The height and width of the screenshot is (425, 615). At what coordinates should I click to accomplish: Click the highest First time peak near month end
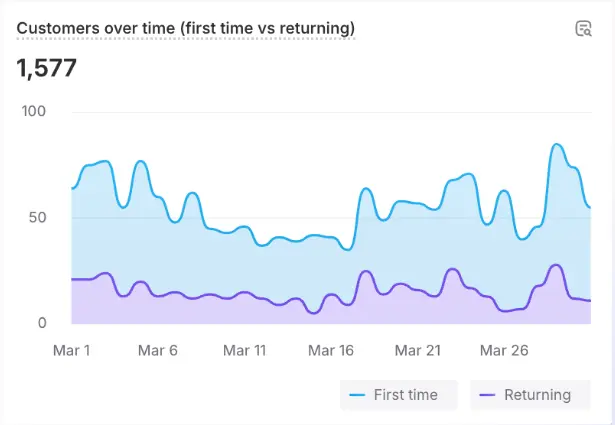tap(557, 145)
